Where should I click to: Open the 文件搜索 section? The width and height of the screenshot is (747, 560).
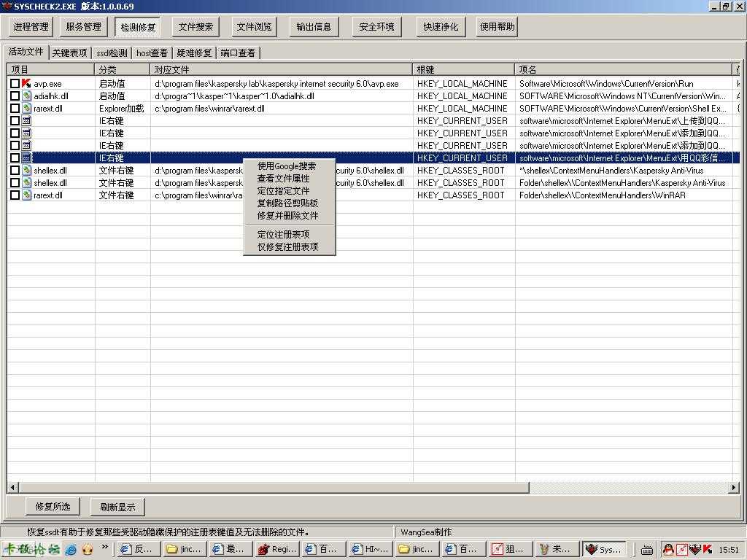point(196,27)
